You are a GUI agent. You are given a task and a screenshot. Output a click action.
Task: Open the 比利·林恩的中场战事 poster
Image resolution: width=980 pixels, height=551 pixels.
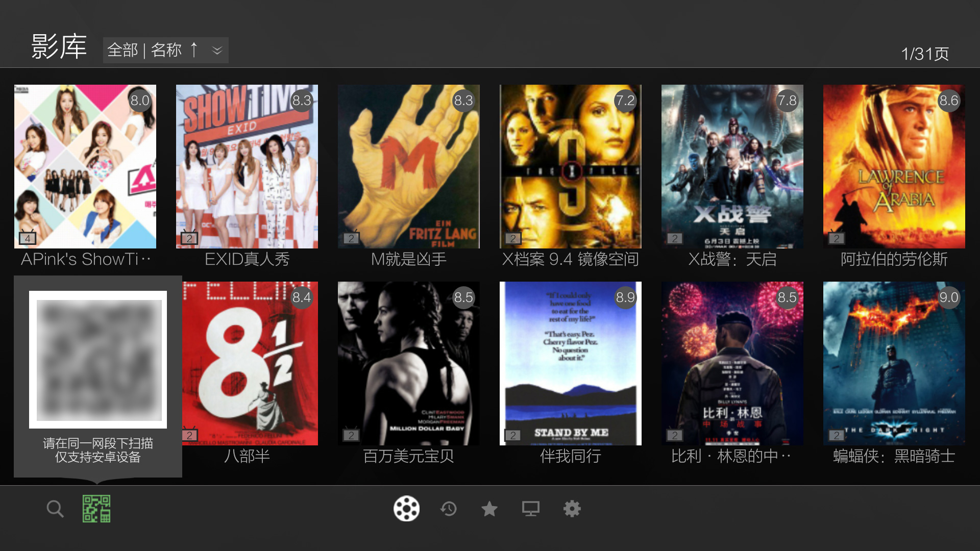[732, 363]
